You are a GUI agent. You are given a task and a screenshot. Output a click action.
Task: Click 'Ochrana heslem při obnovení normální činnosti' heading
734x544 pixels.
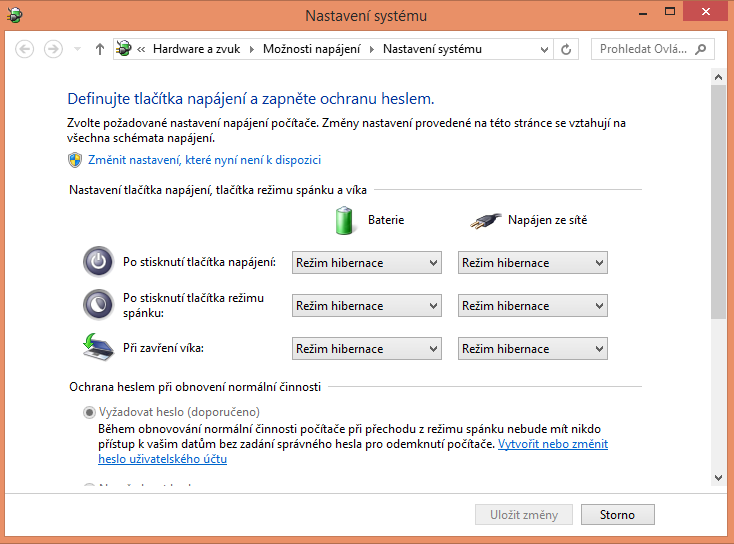point(195,387)
